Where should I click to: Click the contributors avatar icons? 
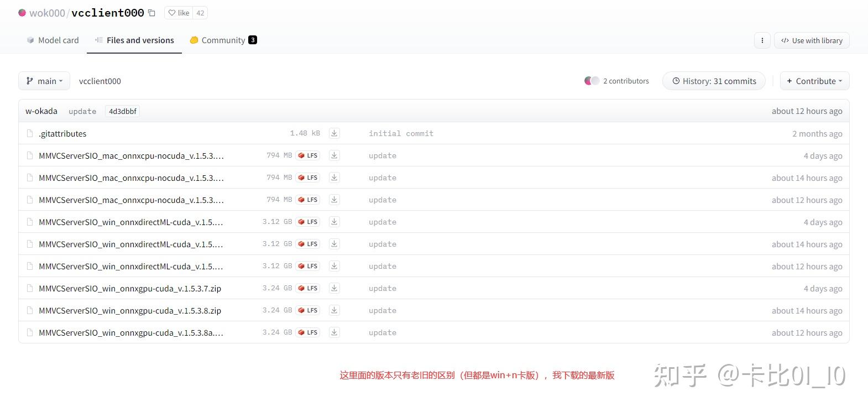592,81
